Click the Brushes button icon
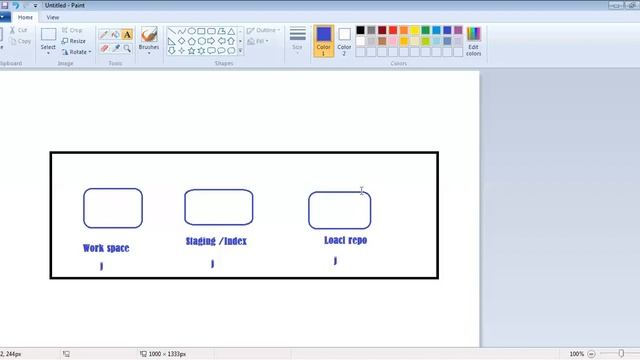The height and width of the screenshot is (360, 640). (x=149, y=35)
